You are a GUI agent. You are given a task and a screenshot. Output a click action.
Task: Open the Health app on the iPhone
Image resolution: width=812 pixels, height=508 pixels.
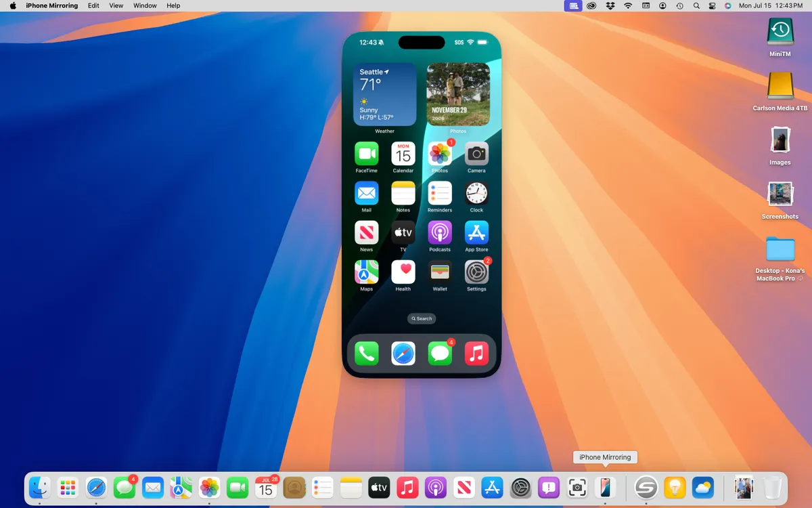(403, 272)
